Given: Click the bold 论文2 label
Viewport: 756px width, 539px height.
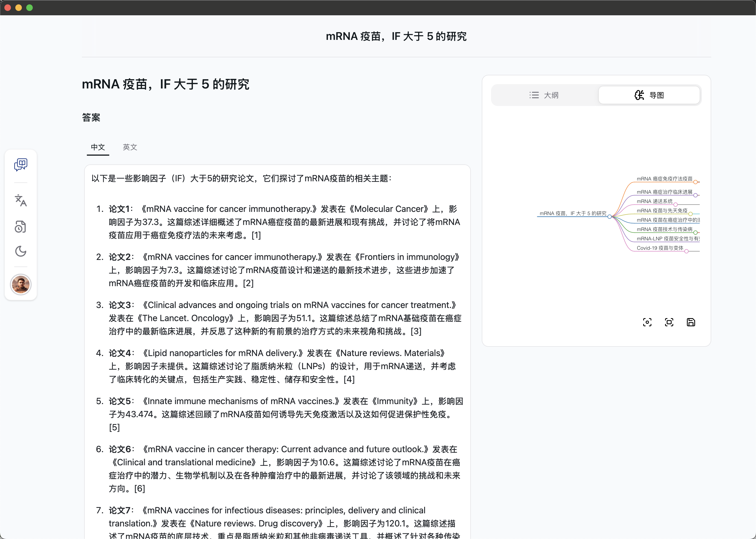Looking at the screenshot, I should point(120,257).
